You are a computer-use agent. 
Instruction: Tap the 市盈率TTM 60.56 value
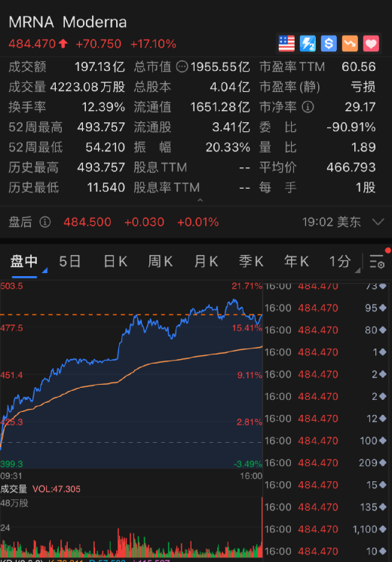pyautogui.click(x=359, y=66)
